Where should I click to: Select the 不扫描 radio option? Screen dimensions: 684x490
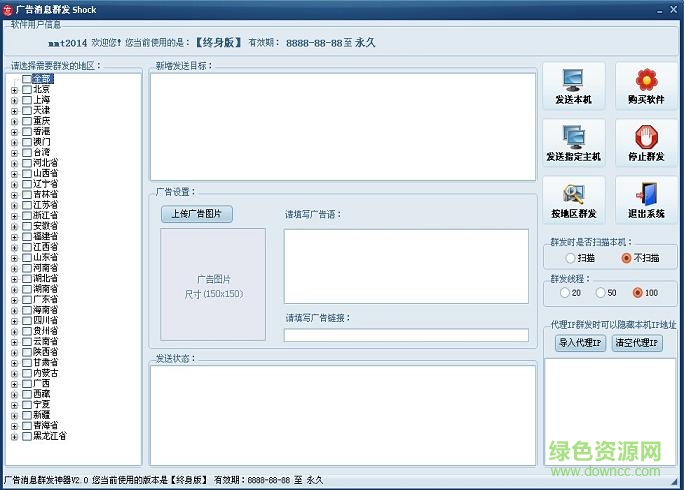(x=626, y=258)
